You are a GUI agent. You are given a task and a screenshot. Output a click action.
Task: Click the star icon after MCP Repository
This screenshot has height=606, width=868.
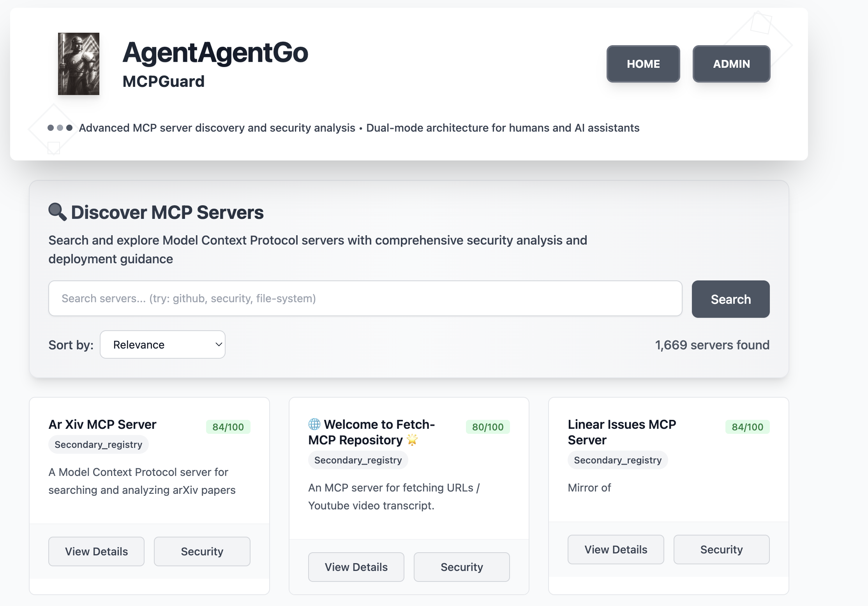coord(412,440)
